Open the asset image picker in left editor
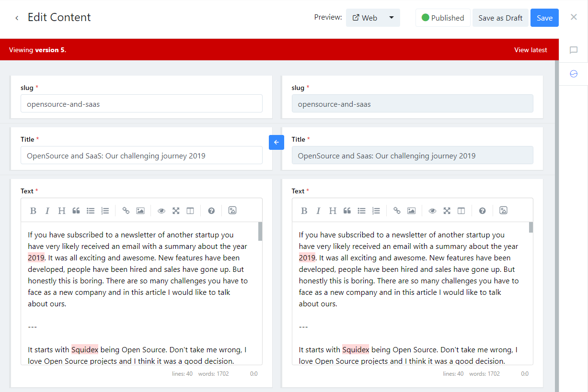The width and height of the screenshot is (588, 392). (232, 211)
